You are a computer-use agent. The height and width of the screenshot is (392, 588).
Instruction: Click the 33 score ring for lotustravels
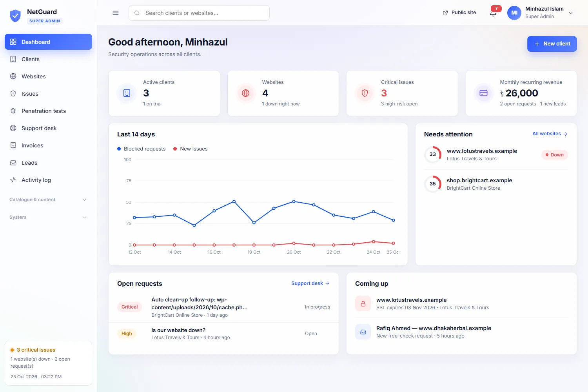433,154
